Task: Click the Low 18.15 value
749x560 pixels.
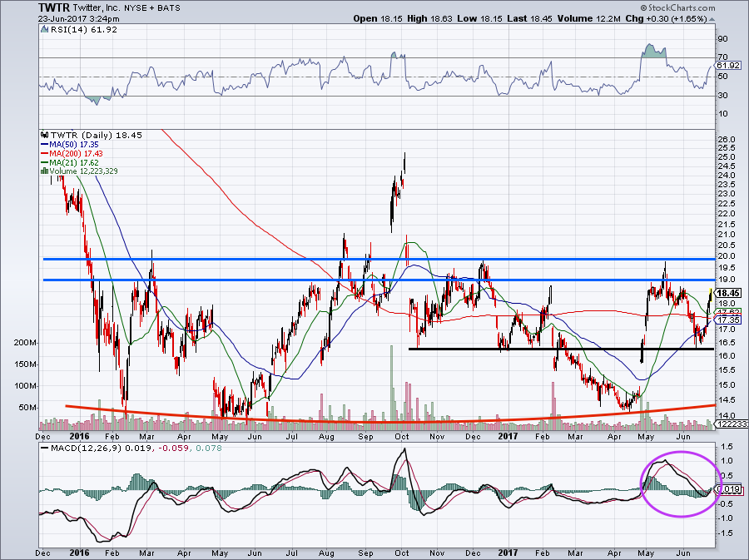Action: pyautogui.click(x=480, y=18)
